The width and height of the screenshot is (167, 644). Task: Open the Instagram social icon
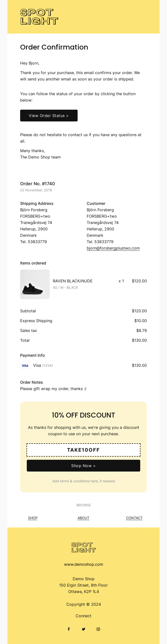click(98, 629)
